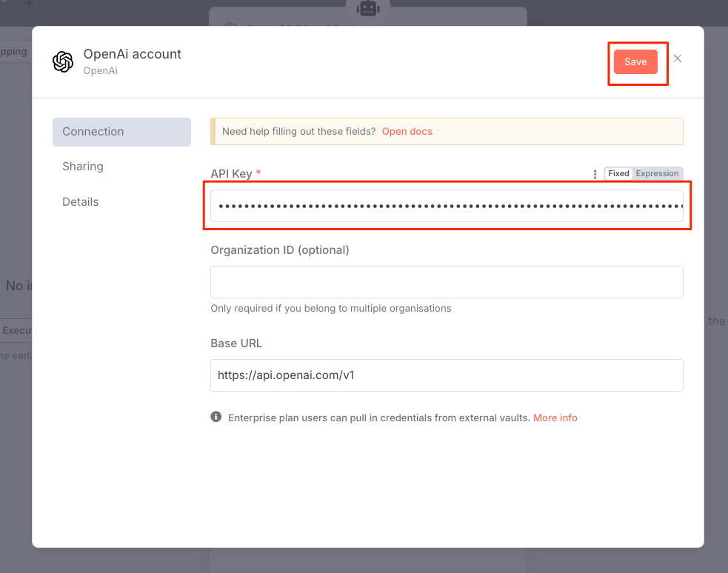Switch to the Details tab
728x573 pixels.
click(80, 202)
